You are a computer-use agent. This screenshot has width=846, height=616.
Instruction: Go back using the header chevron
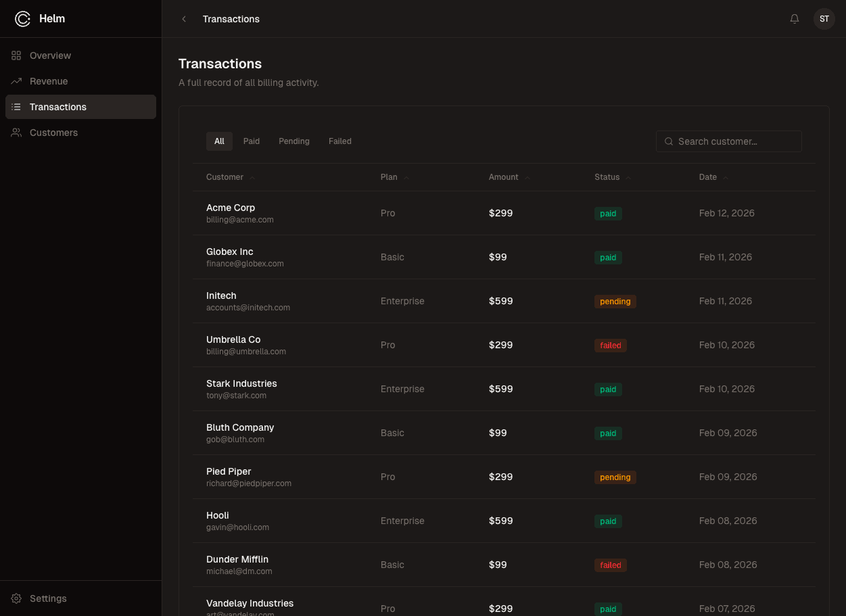(x=184, y=19)
